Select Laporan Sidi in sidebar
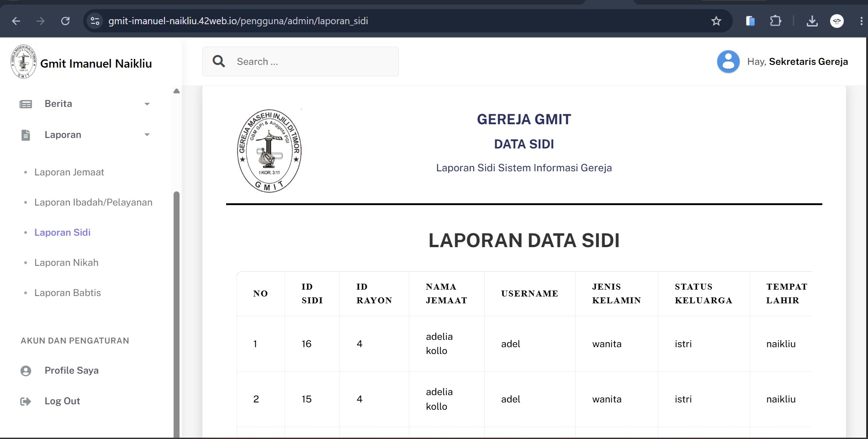This screenshot has height=439, width=868. pyautogui.click(x=62, y=233)
